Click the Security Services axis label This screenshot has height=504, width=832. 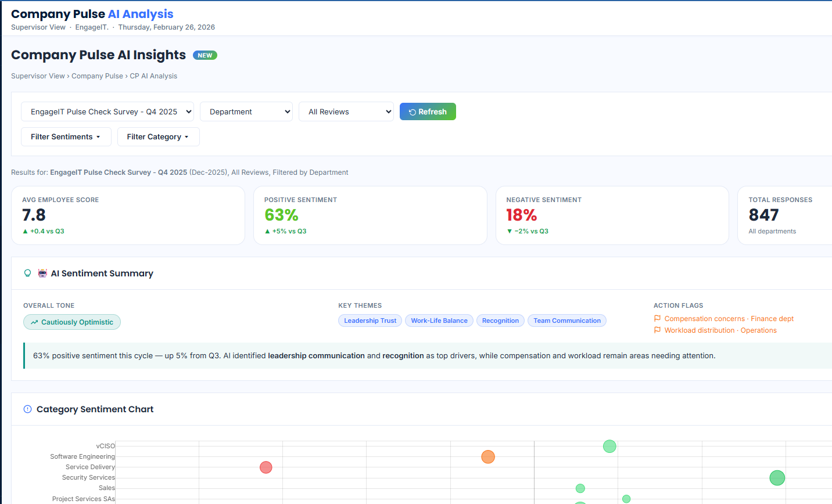click(88, 477)
